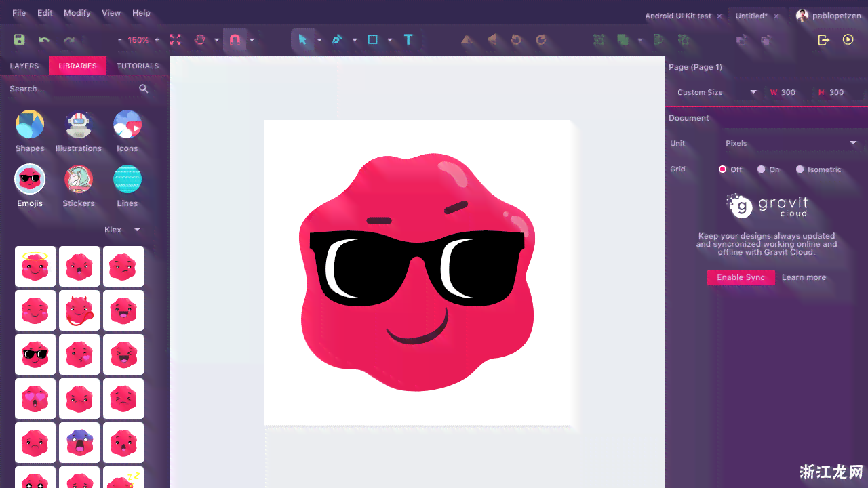Open the Pointer tool variants dropdown
The image size is (868, 488).
pyautogui.click(x=319, y=40)
